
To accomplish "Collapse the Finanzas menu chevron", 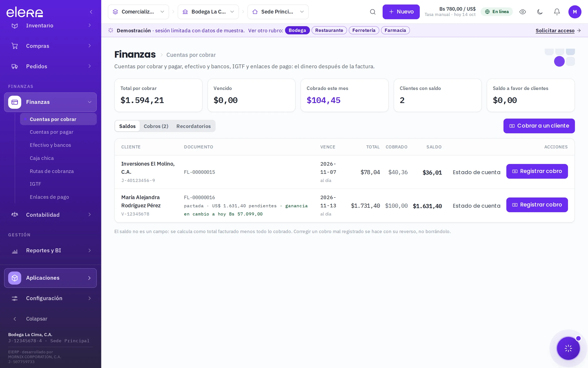I will [90, 102].
